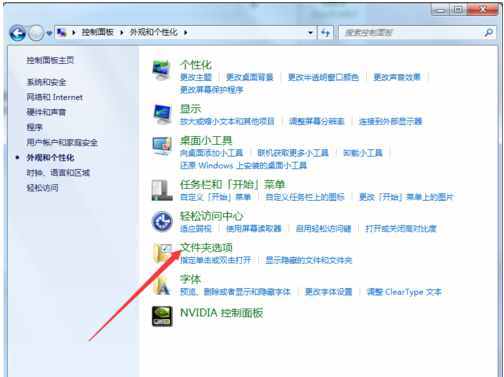Image resolution: width=504 pixels, height=377 pixels.
Task: Expand the address bar history dropdown
Action: [x=310, y=33]
